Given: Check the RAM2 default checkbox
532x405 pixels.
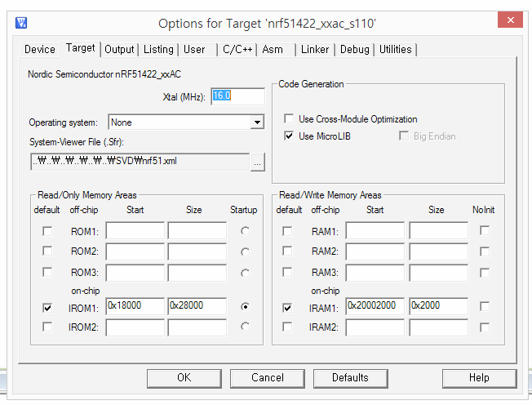Looking at the screenshot, I should tap(287, 251).
